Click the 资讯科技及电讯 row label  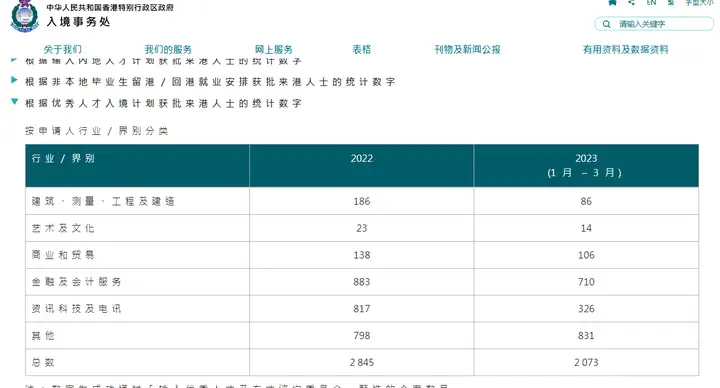pyautogui.click(x=76, y=309)
